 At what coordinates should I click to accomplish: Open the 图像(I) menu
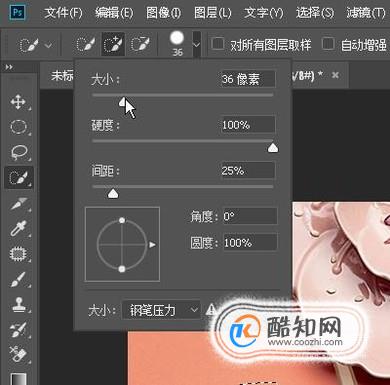pos(163,13)
